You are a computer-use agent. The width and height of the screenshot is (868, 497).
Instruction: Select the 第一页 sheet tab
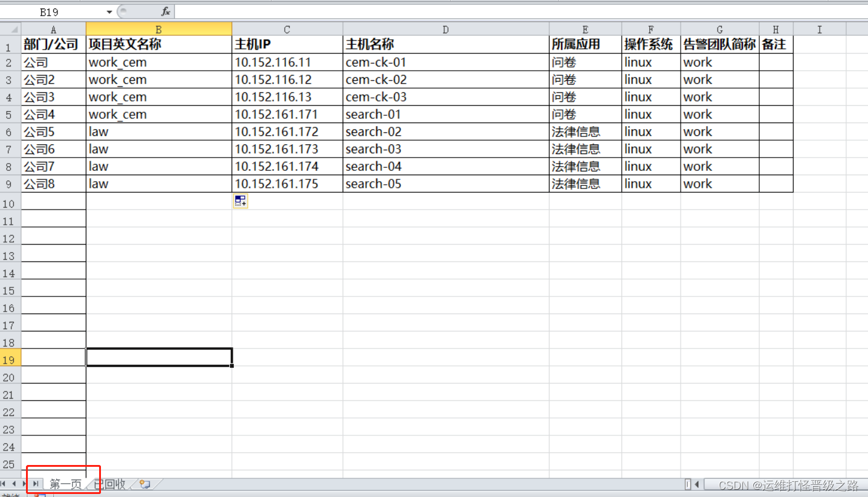point(65,484)
